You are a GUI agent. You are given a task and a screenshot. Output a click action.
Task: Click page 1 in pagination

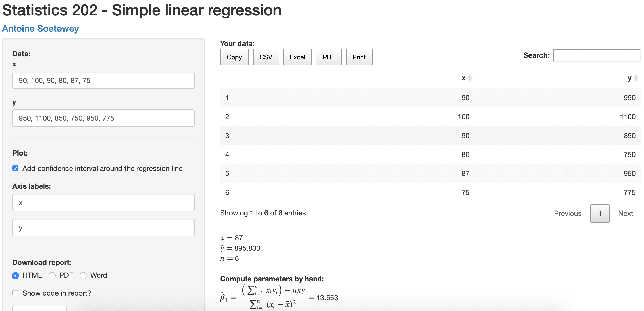point(601,213)
